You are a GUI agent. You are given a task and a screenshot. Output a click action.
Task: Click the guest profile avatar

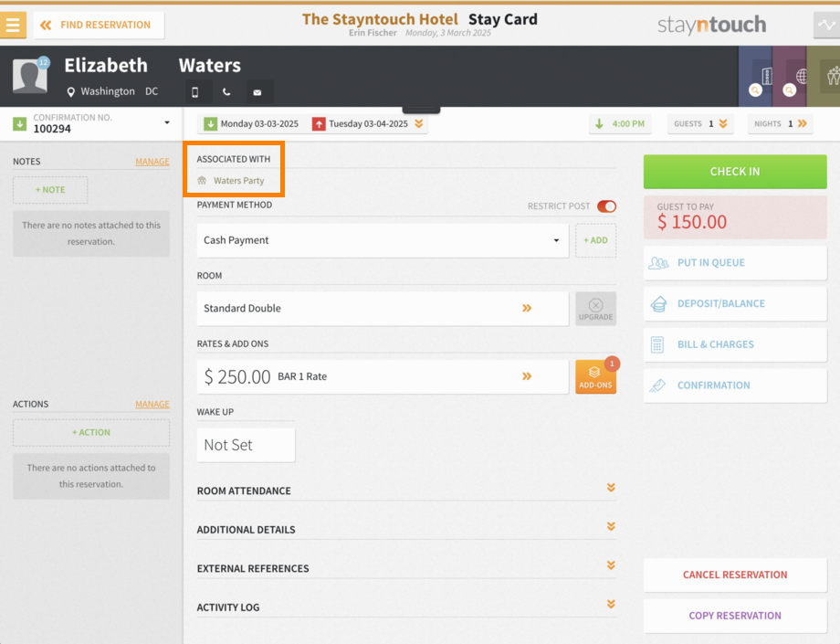point(30,76)
